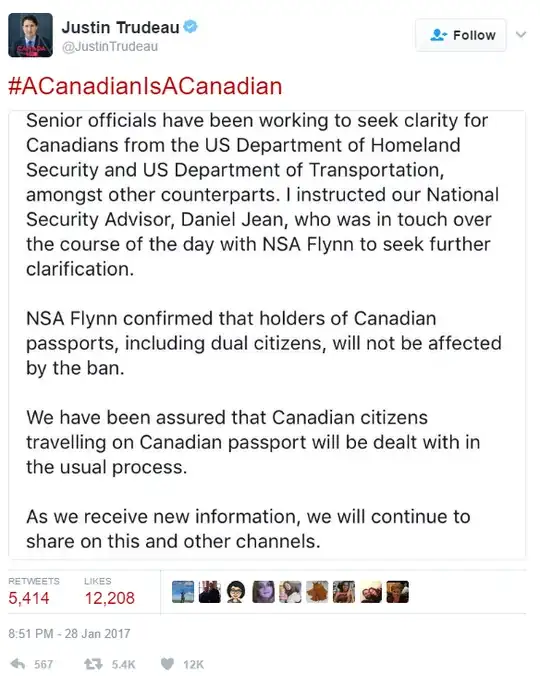Click the 567 reply count
Image resolution: width=540 pixels, height=688 pixels.
pos(44,664)
